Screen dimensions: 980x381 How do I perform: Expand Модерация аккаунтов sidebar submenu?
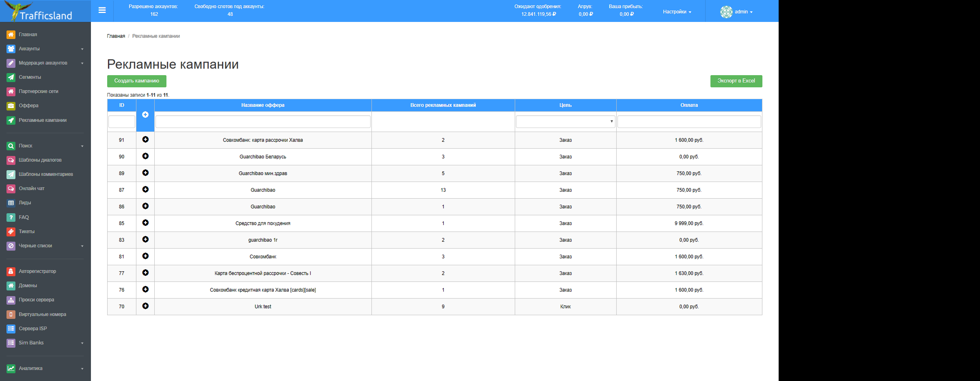(82, 63)
